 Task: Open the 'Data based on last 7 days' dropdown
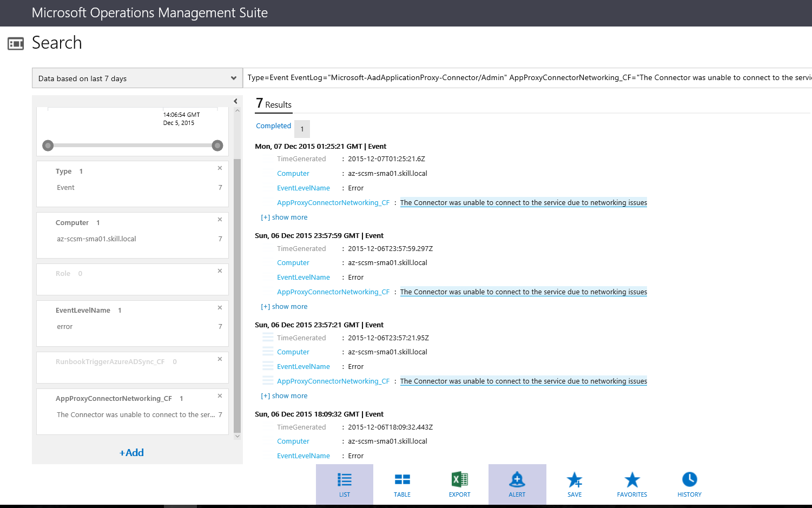coord(137,78)
